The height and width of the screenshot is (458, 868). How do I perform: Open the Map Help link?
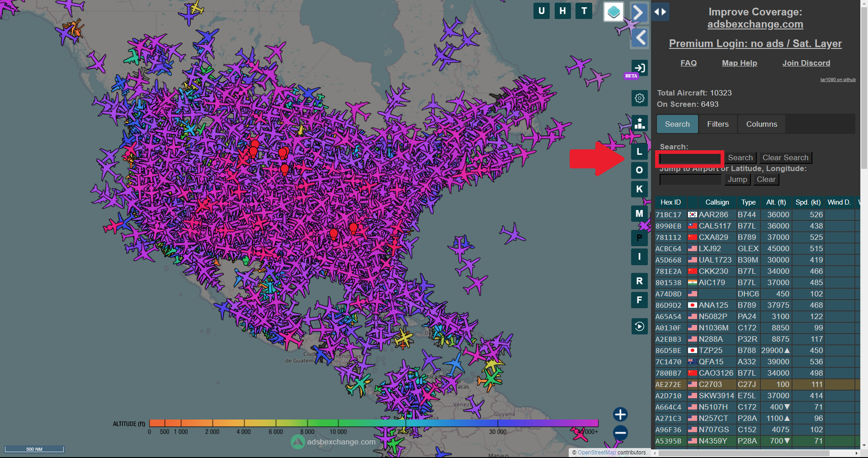[x=739, y=63]
